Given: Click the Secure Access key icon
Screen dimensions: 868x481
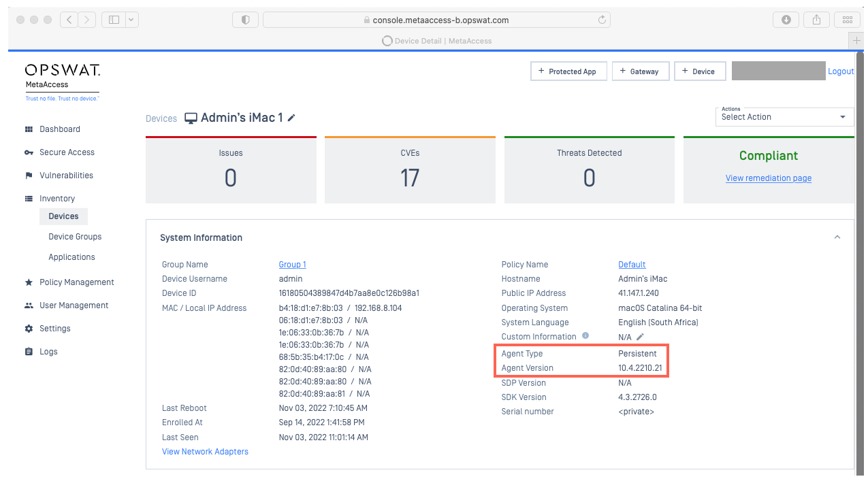Looking at the screenshot, I should click(x=29, y=152).
